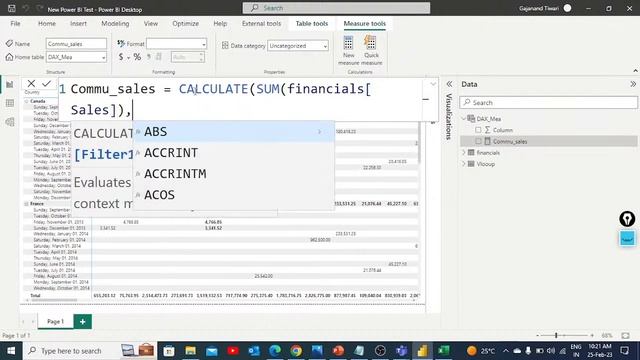
Task: Switch to the Table tools tab
Action: [x=312, y=24]
